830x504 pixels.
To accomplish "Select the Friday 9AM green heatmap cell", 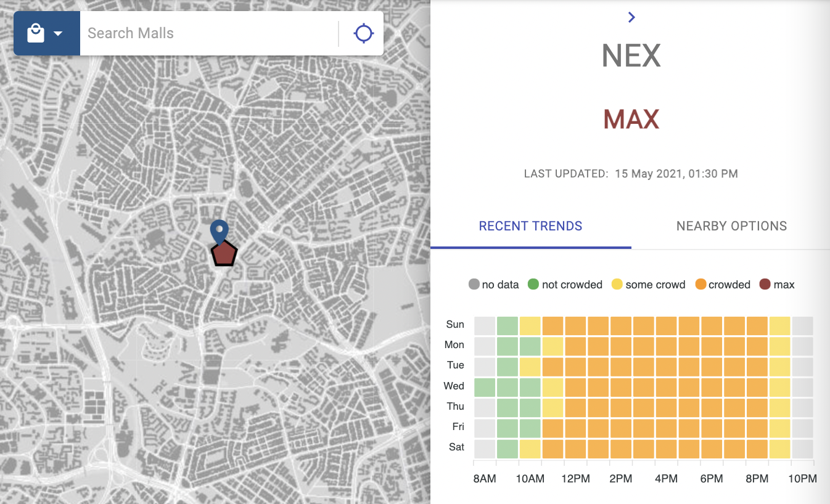I will 507,428.
